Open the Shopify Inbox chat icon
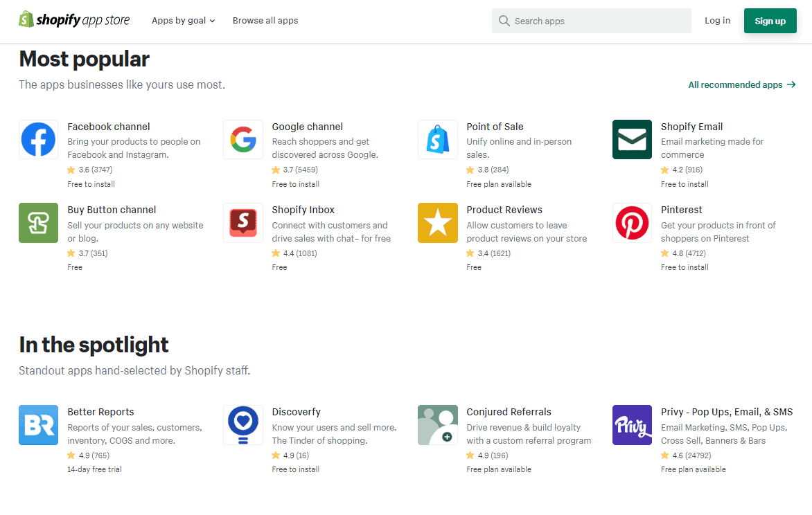This screenshot has height=515, width=812. click(x=243, y=223)
